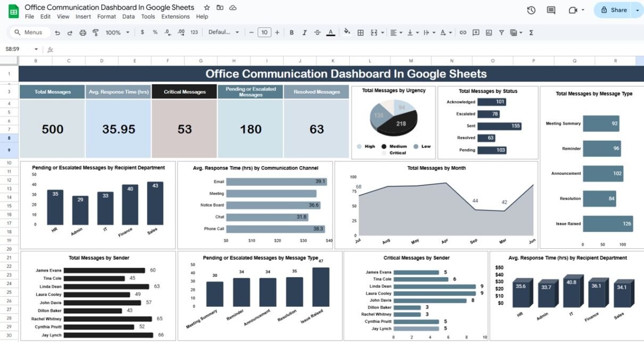Viewport: 644px width, 342px height.
Task: Click the font size input field
Action: click(x=265, y=32)
